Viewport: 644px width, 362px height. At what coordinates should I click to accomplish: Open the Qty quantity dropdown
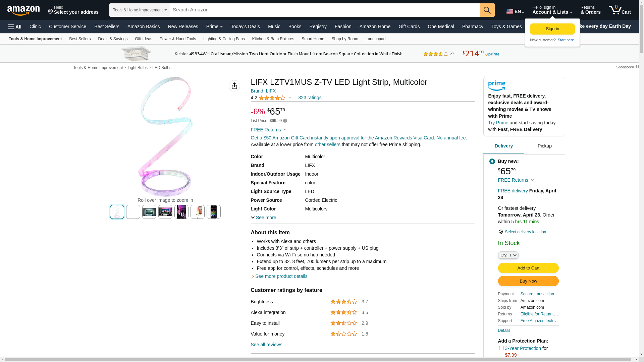508,255
